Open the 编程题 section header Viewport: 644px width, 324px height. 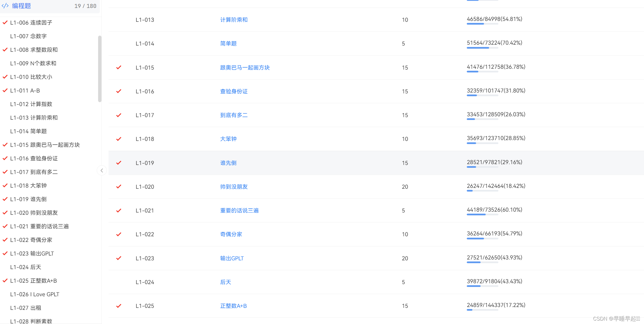(50, 6)
